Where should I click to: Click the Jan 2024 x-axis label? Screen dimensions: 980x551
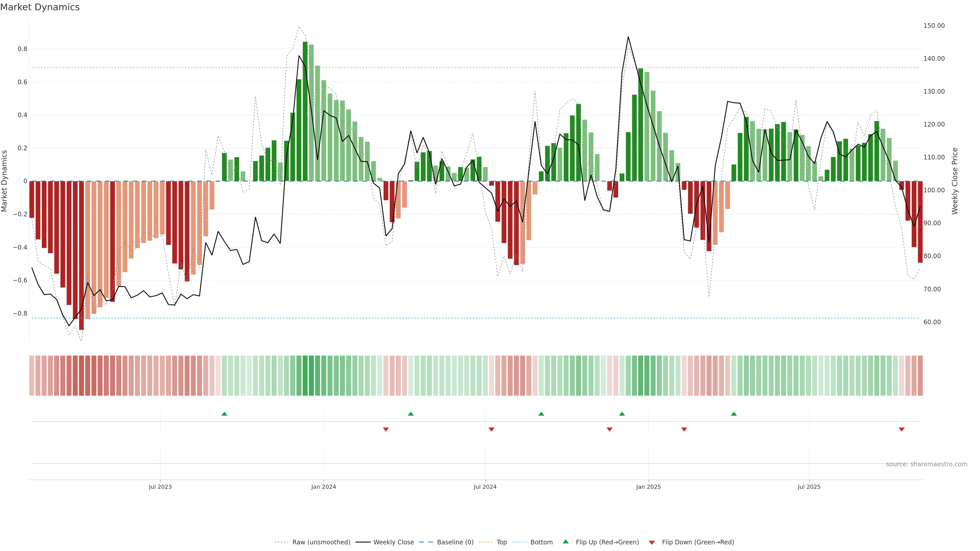coord(323,487)
